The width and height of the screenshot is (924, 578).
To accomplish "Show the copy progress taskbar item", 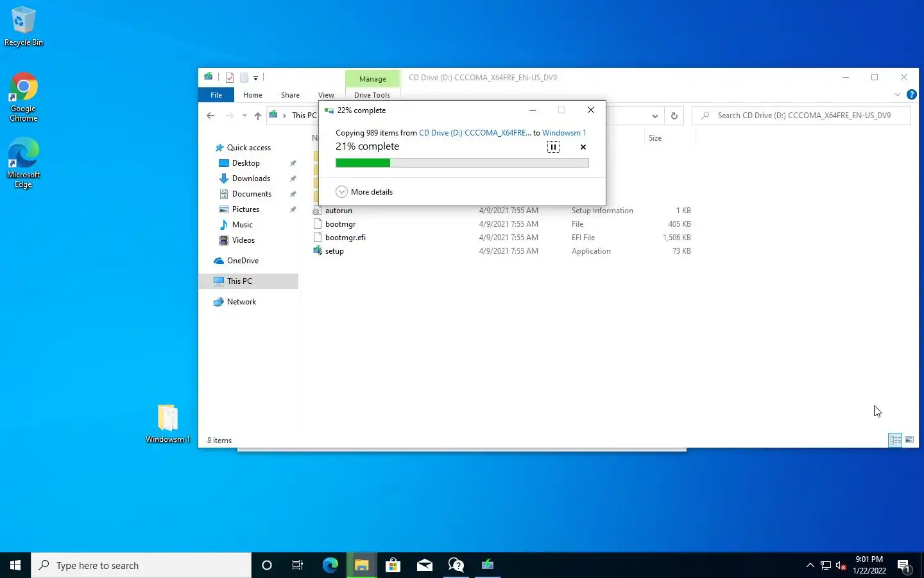I will pyautogui.click(x=488, y=565).
